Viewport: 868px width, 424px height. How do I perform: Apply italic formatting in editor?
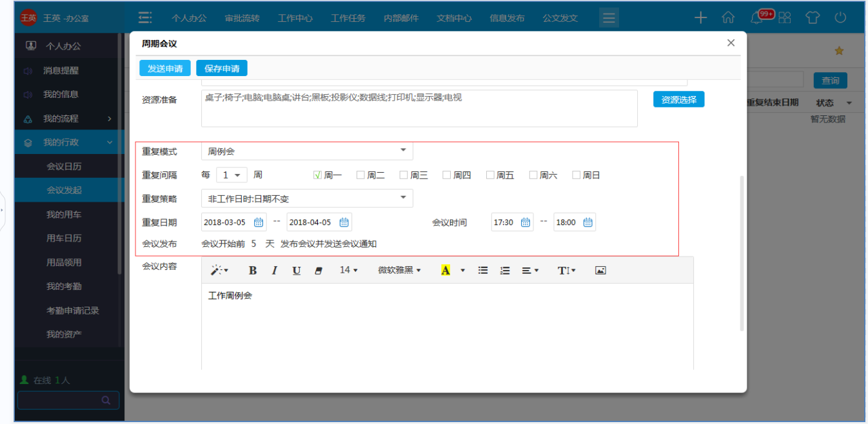pos(274,271)
